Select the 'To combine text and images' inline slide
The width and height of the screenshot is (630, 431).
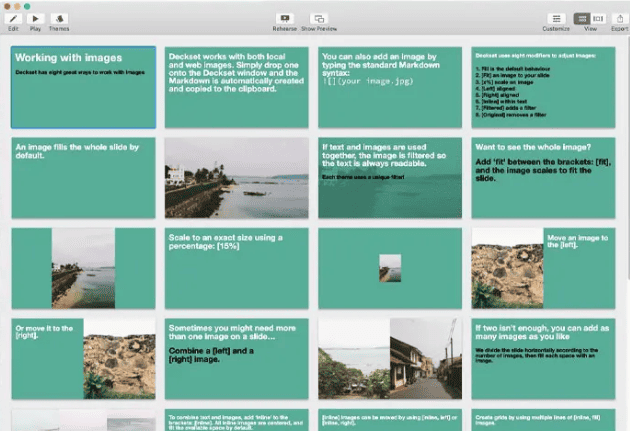click(237, 420)
